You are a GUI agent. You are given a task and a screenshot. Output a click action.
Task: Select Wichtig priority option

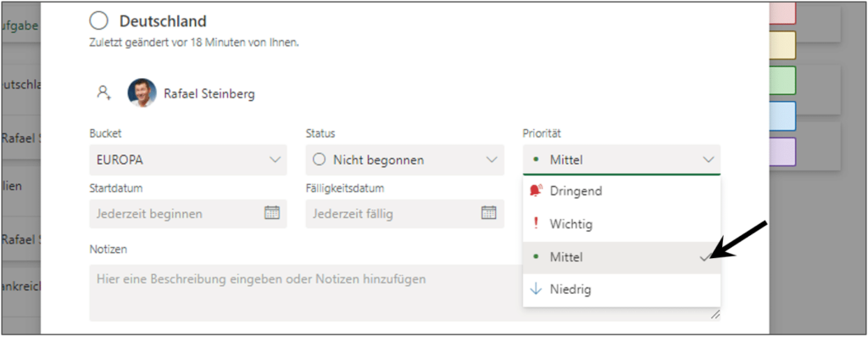click(621, 224)
